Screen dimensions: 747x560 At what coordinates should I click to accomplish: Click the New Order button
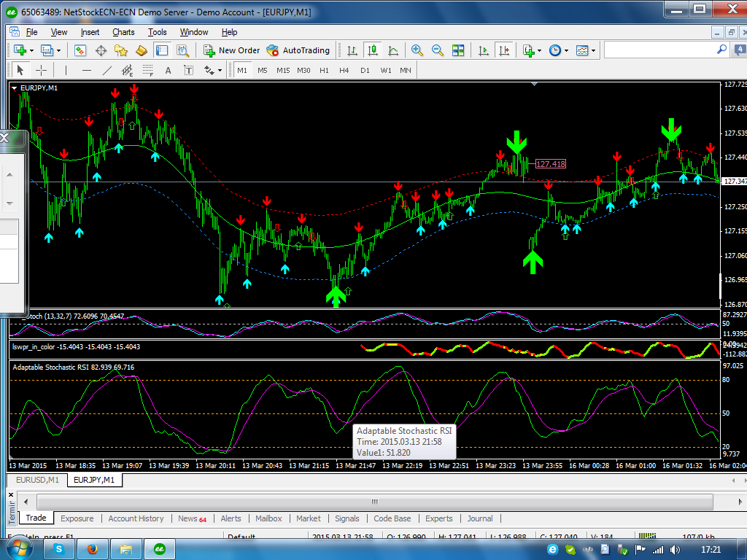coord(231,50)
